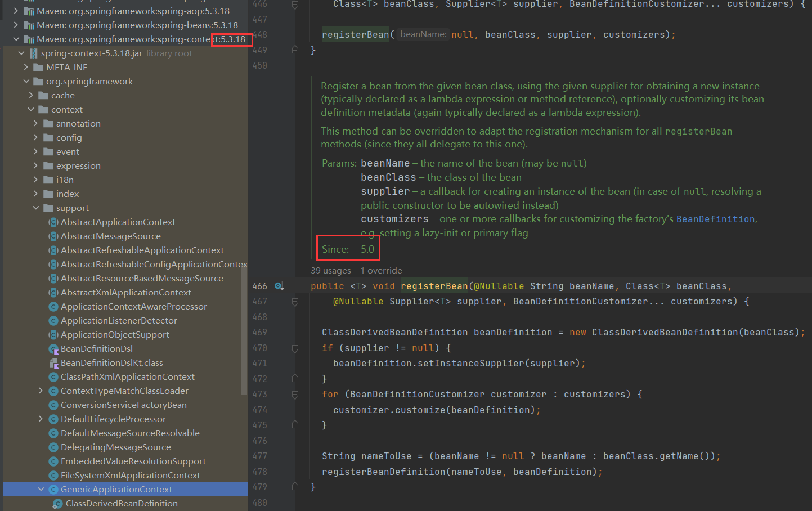The height and width of the screenshot is (511, 812).
Task: Click the setInstanceSupplier call at line 471
Action: pos(470,363)
